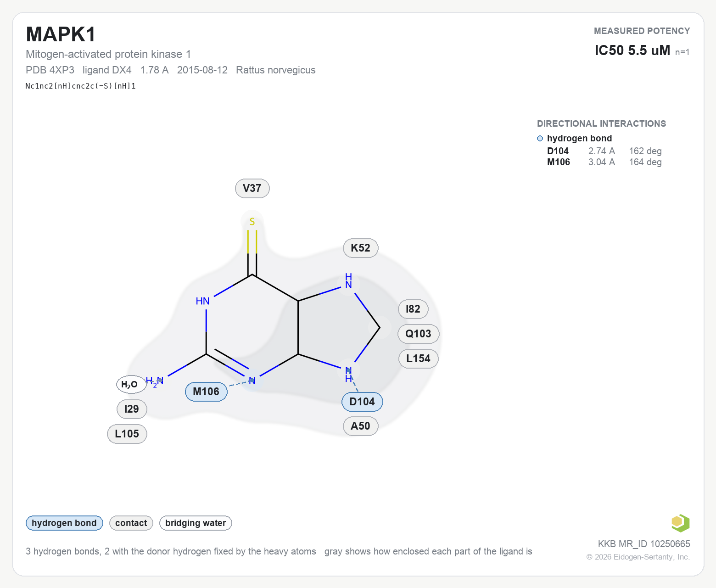Click the A50 residue bubble
Screen dimensions: 716x588
coord(360,426)
